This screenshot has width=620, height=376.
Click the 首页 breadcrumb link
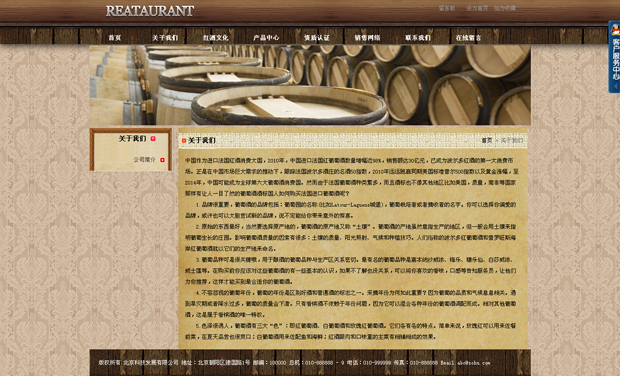click(x=487, y=140)
